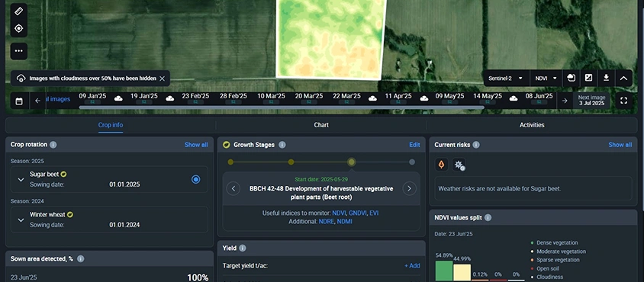Screen dimensions: 644x282
Task: Open the NDVI index dropdown
Action: tap(546, 78)
